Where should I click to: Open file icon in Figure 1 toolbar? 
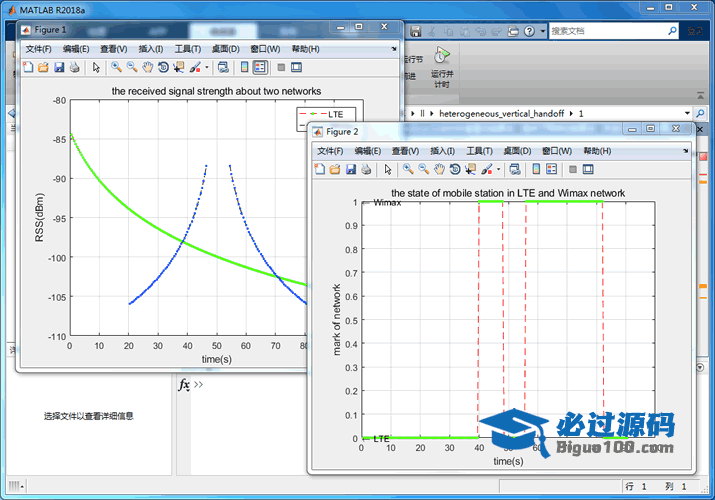[x=43, y=67]
